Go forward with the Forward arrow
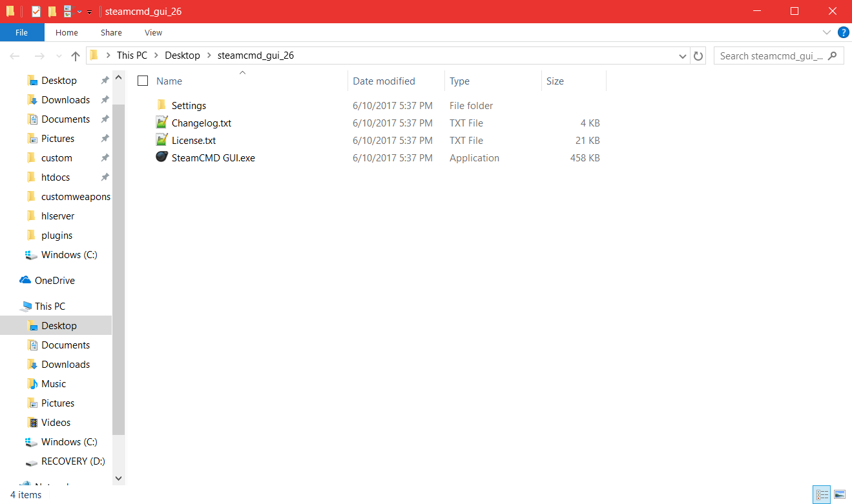 point(39,56)
